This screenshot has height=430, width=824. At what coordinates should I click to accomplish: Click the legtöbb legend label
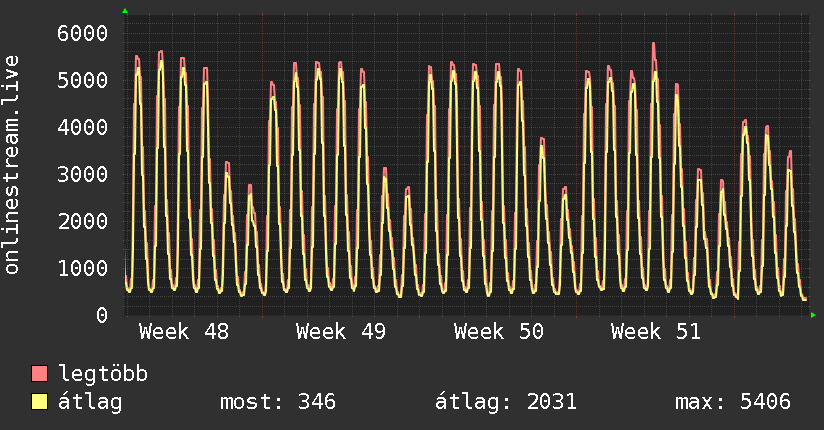(x=103, y=374)
